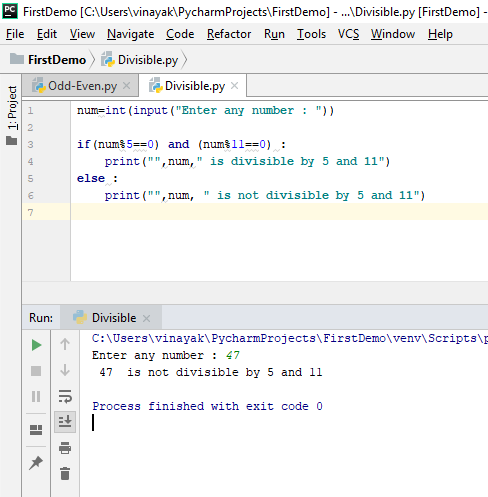This screenshot has height=497, width=488.
Task: Click the green Rerun Divisible play icon
Action: 36,345
